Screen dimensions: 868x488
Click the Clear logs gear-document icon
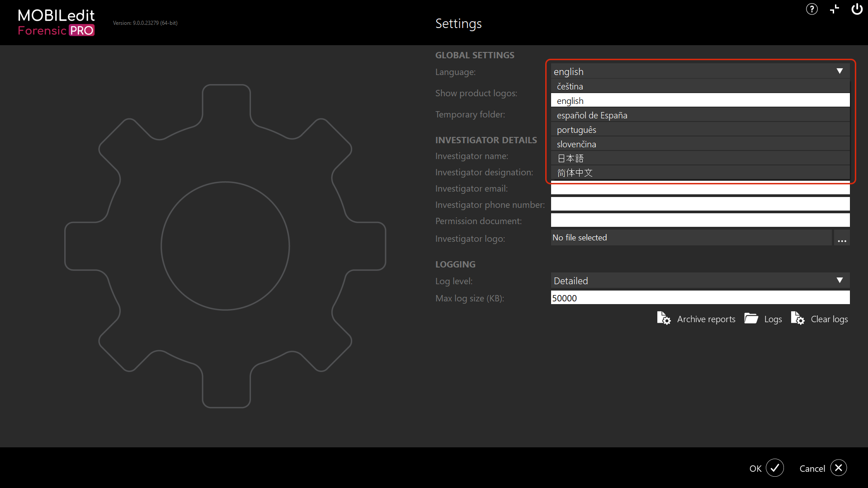798,318
